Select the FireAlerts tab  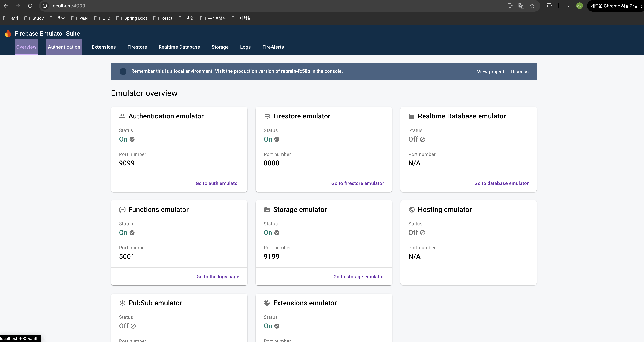[273, 47]
